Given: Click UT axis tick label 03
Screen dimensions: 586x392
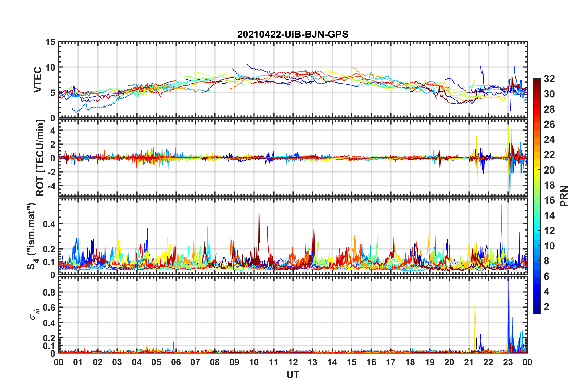Looking at the screenshot, I should (x=117, y=362).
